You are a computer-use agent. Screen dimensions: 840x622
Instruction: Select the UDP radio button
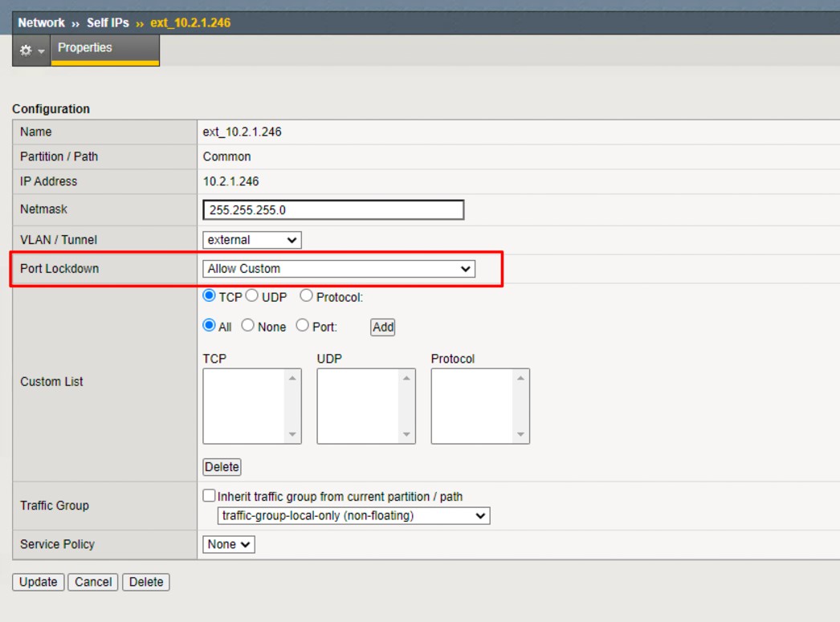click(x=251, y=296)
